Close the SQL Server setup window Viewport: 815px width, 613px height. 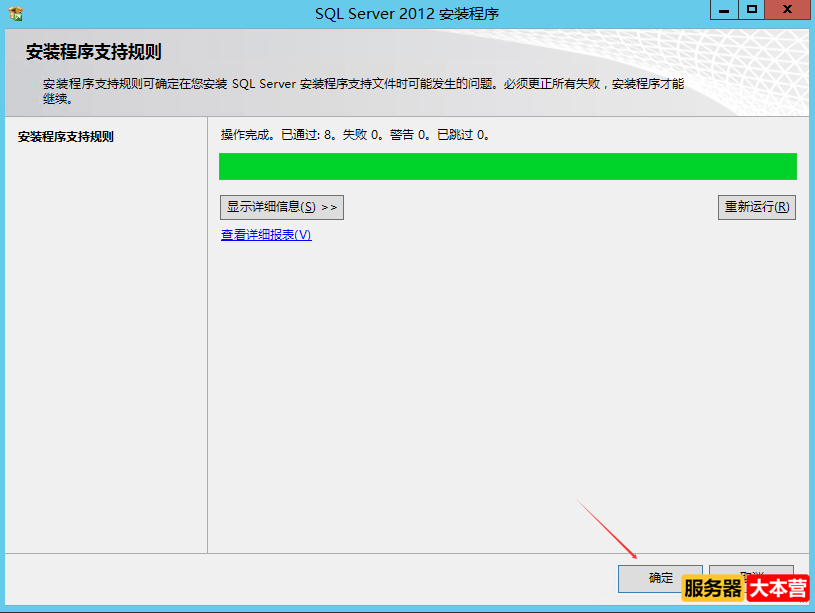[x=787, y=10]
